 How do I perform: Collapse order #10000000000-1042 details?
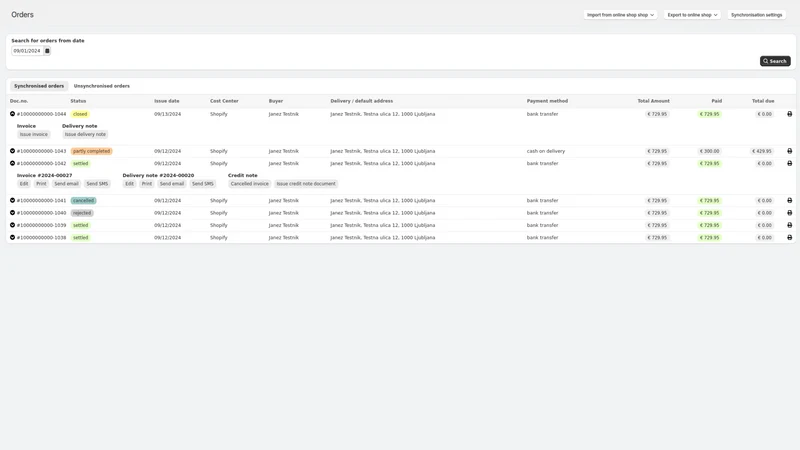(12, 163)
